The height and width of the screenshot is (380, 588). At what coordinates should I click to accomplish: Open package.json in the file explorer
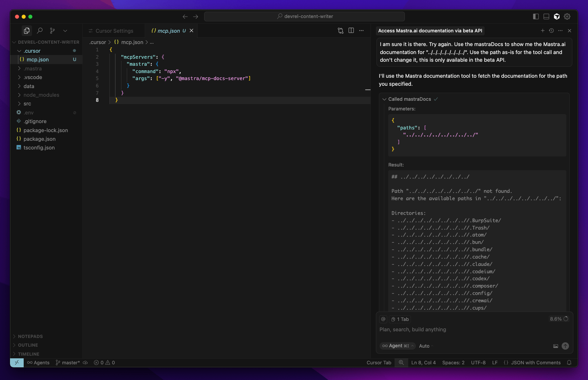point(39,139)
